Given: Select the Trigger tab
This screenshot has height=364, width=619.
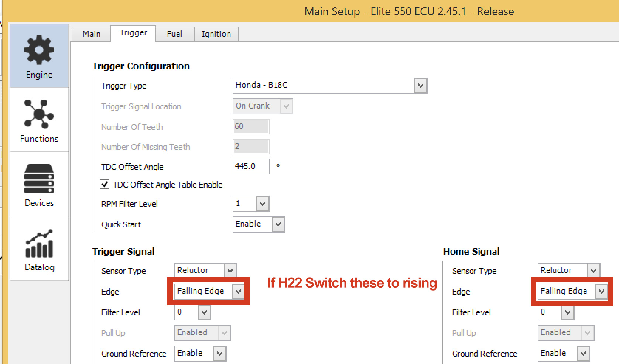Looking at the screenshot, I should [x=133, y=33].
